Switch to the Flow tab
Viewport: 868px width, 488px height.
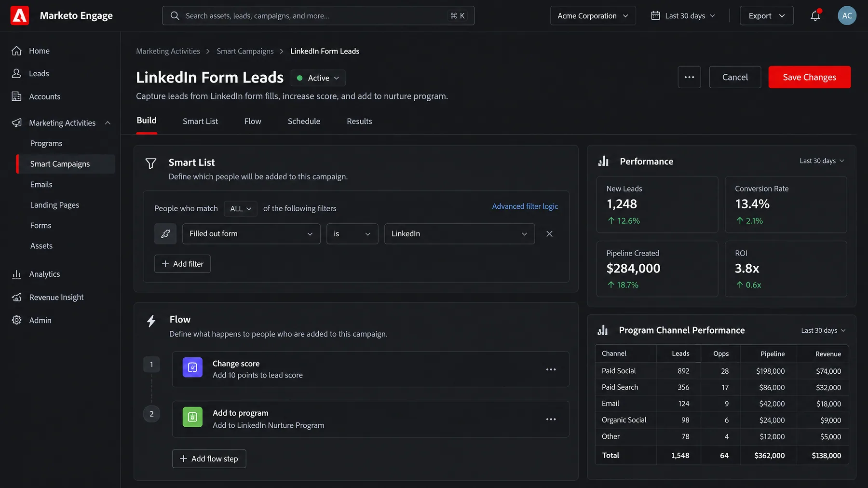click(x=253, y=122)
